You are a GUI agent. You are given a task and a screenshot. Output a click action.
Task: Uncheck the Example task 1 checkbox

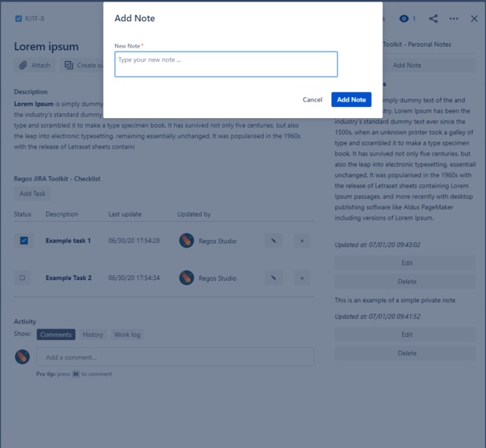click(x=23, y=241)
